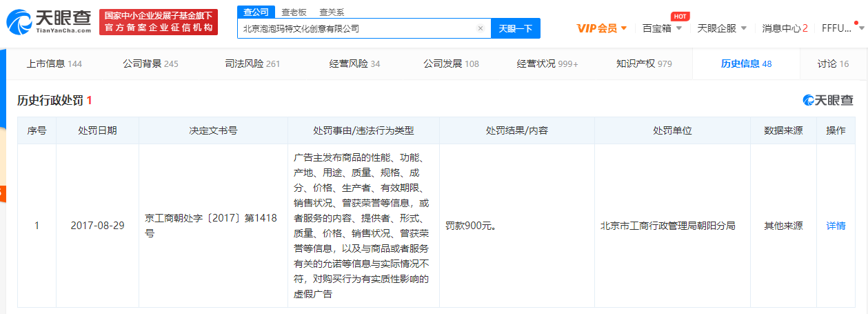Viewport: 868px width, 314px height.
Task: Click the 处罚结果/内容 column header
Action: (517, 130)
